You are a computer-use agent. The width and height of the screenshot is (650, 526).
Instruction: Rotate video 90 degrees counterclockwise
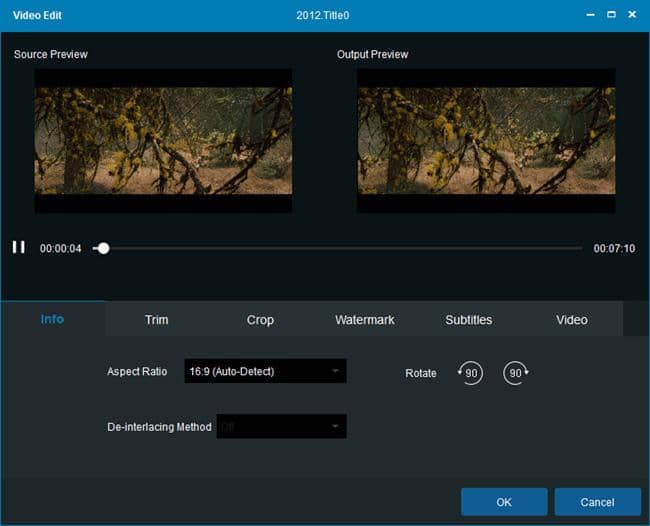[x=470, y=373]
